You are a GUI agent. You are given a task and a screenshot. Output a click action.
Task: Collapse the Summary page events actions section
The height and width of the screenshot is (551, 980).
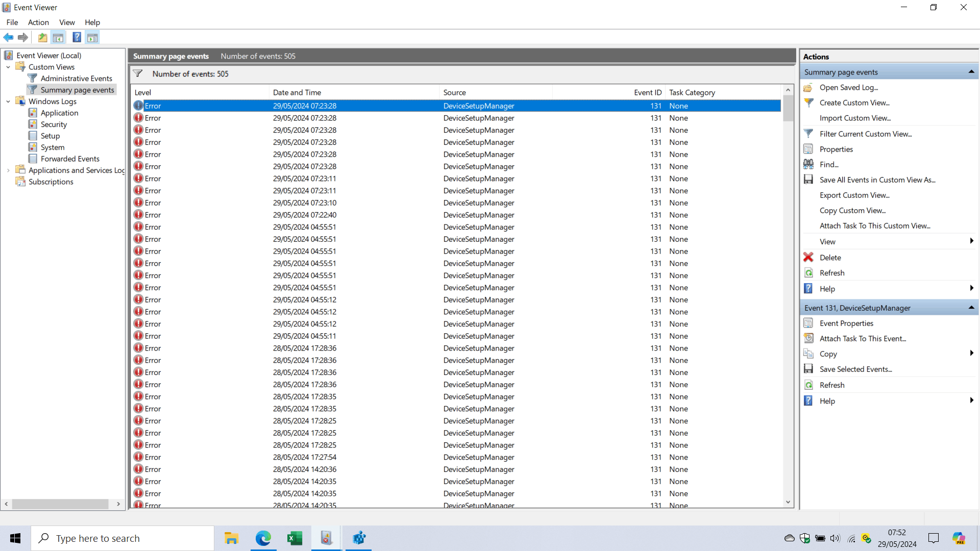click(971, 72)
